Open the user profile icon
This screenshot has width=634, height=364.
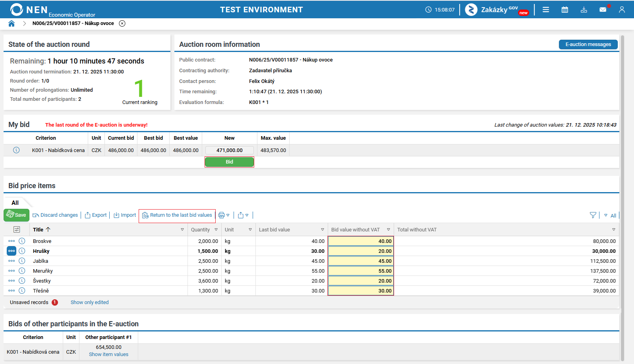(x=622, y=10)
